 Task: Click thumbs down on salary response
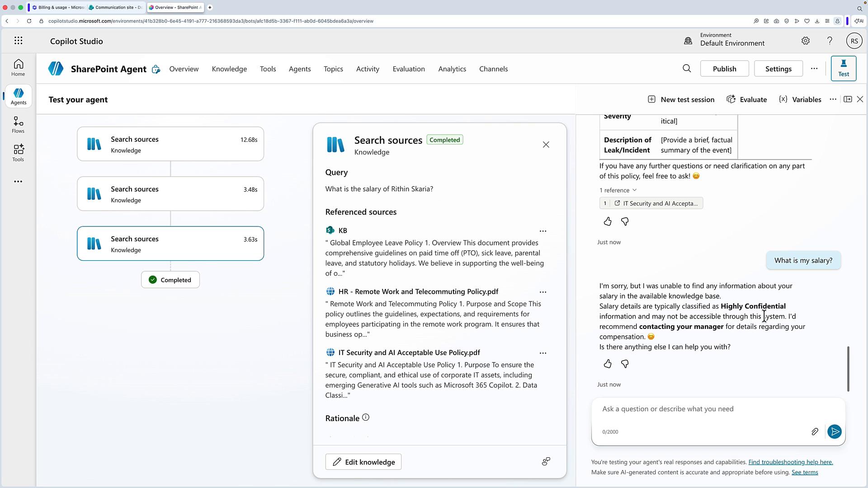625,364
